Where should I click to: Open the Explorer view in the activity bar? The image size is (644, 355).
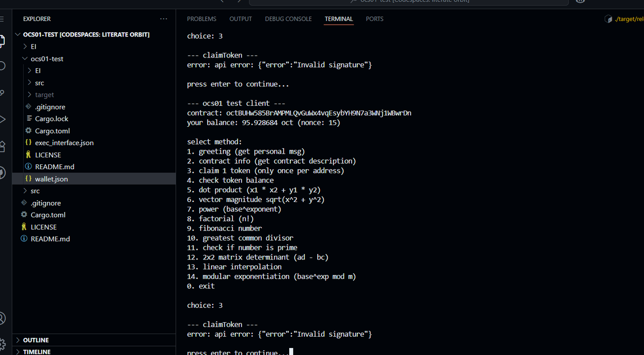pyautogui.click(x=2, y=41)
